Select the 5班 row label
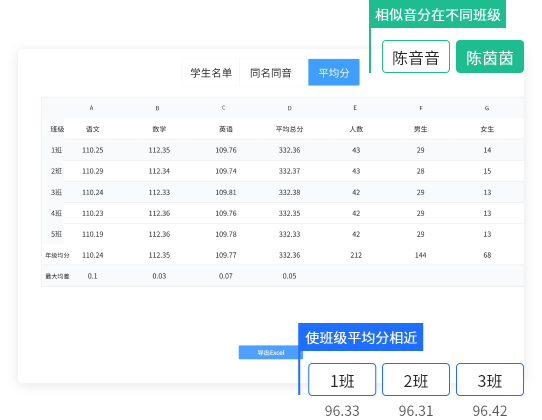This screenshot has width=542, height=420. tap(56, 234)
